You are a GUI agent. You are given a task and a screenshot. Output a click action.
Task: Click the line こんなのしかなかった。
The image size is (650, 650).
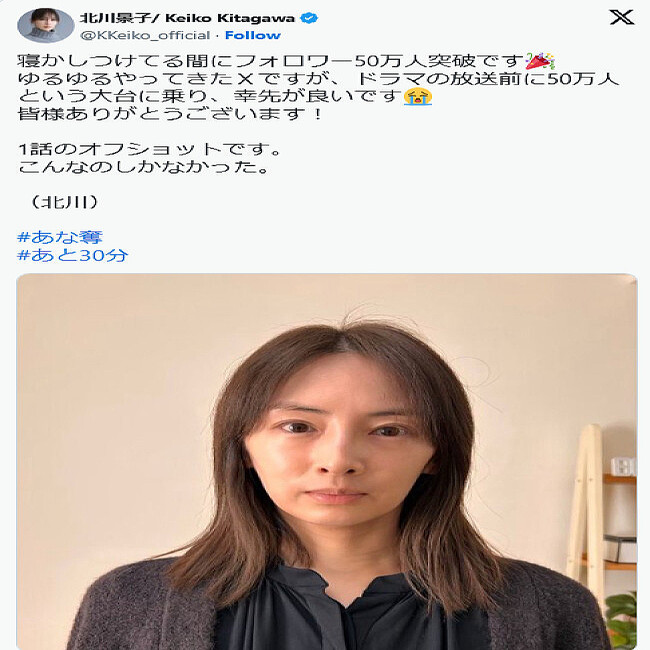144,167
